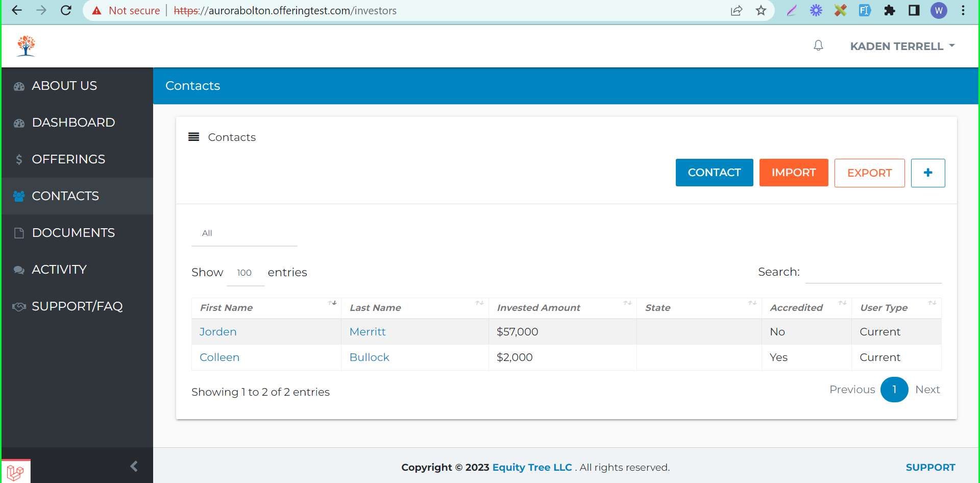Click the blue plus icon button

pyautogui.click(x=927, y=173)
